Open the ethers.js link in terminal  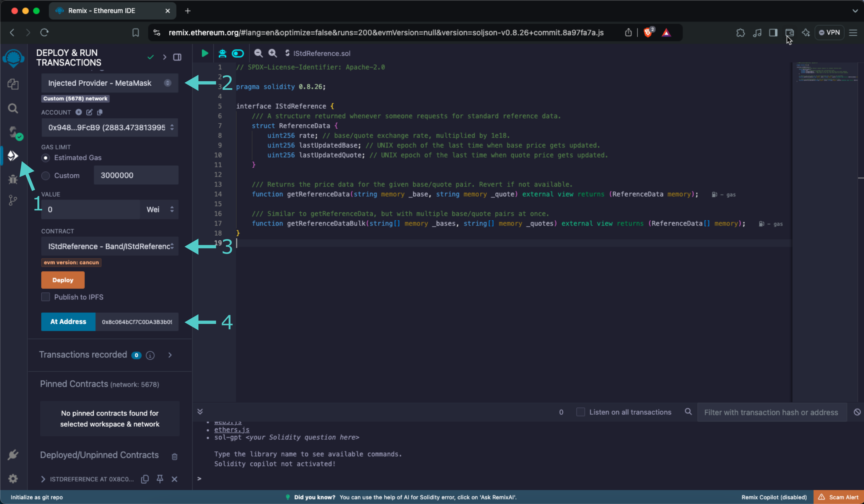click(232, 430)
